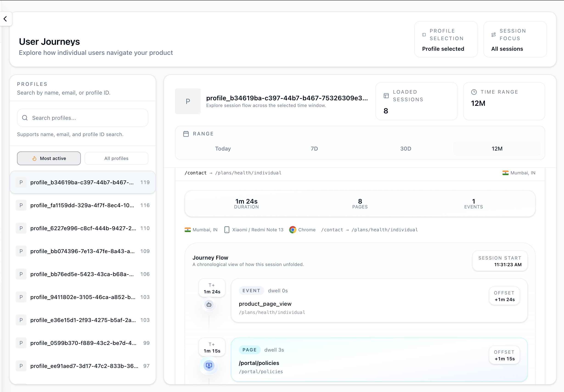Switch to the All profiles view
564x392 pixels.
tap(116, 158)
